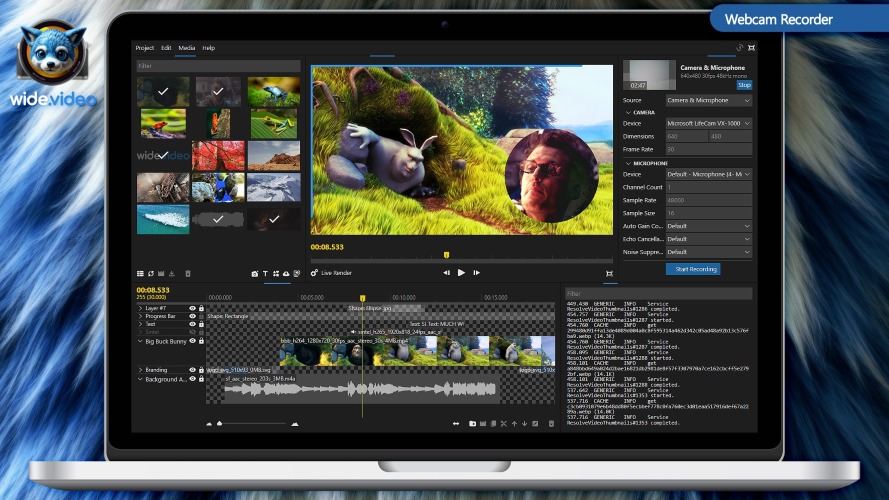Image resolution: width=889 pixels, height=500 pixels.
Task: Open the Auto Gain Control dropdown
Action: pyautogui.click(x=709, y=226)
